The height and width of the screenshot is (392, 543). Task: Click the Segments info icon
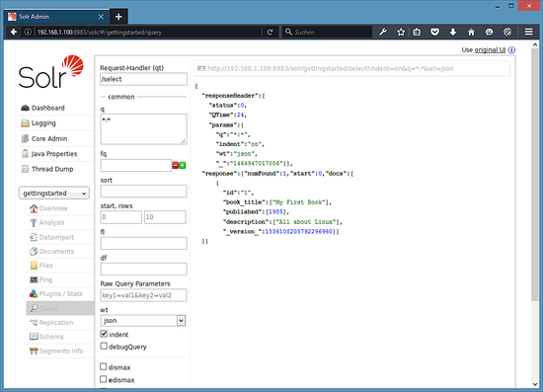[x=34, y=351]
